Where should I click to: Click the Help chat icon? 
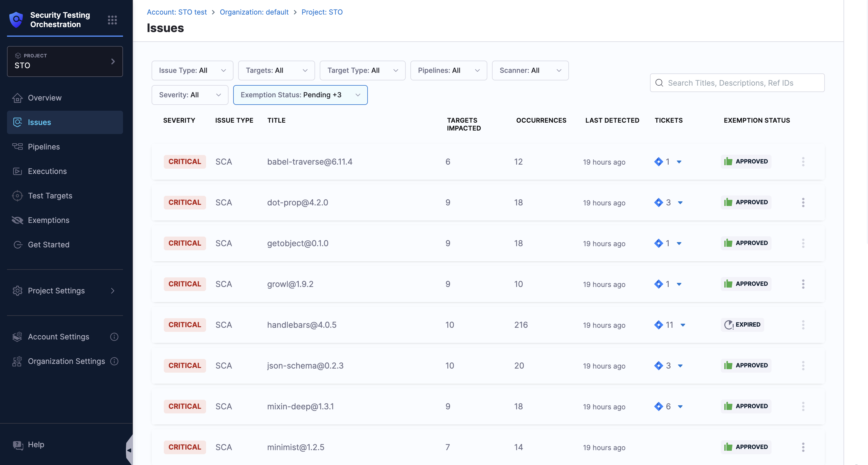(17, 445)
